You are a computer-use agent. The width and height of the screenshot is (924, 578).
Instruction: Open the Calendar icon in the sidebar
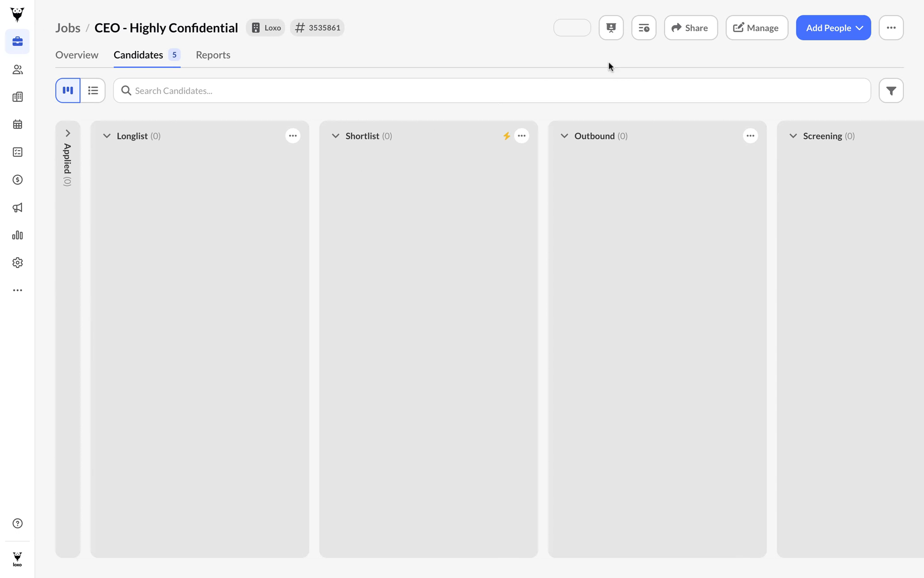click(x=17, y=124)
